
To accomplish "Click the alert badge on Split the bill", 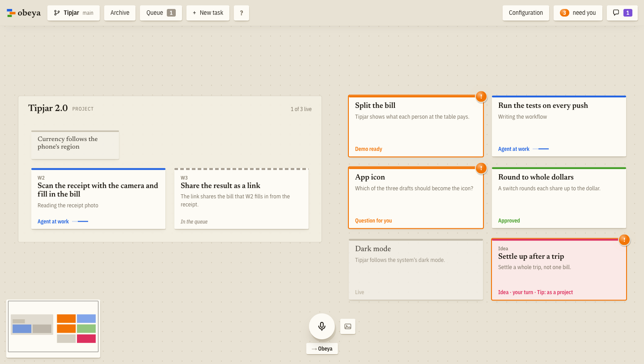I will pos(481,96).
